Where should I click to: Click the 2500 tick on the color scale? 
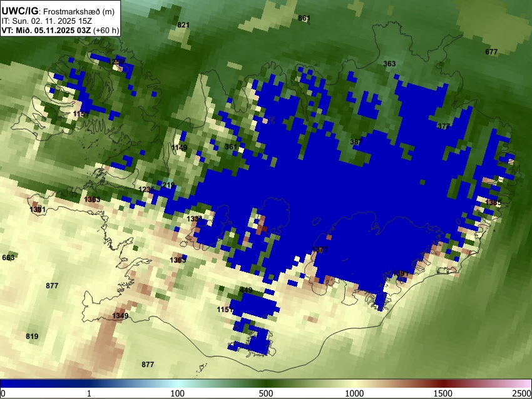tap(523, 393)
